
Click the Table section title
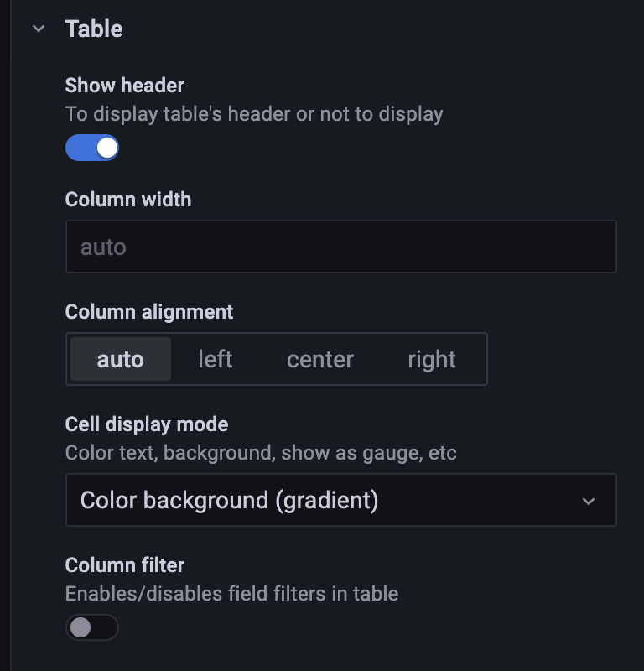point(94,29)
